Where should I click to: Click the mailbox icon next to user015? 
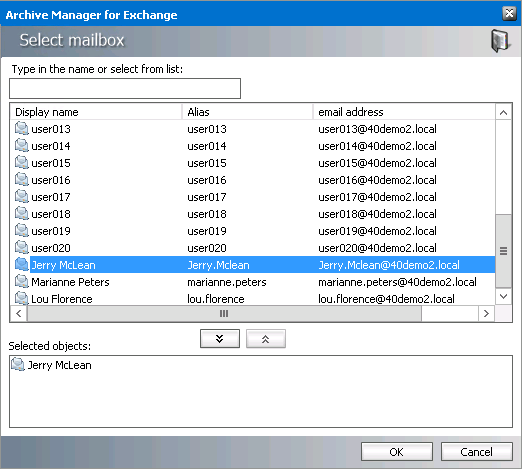pos(22,163)
